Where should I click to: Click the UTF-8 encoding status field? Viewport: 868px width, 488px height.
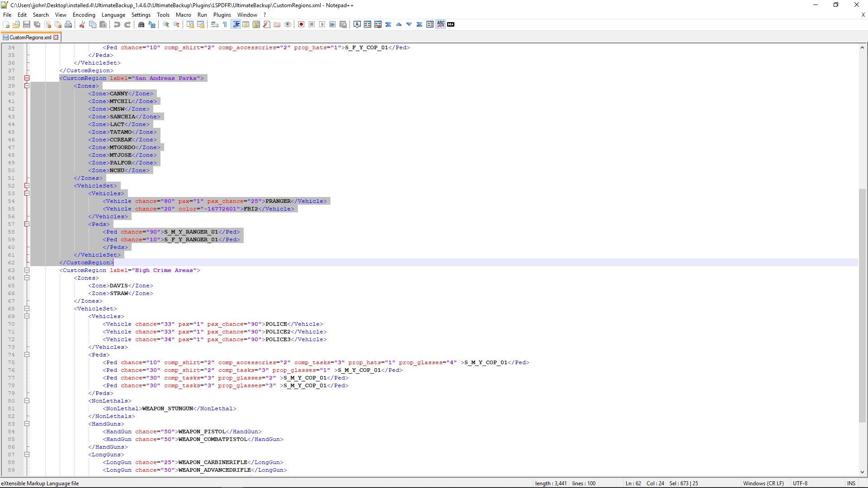coord(800,483)
